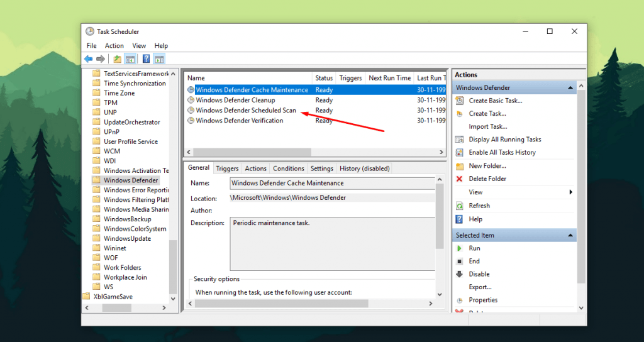Toggle the Show/Hide Action Pane toolbar icon

(159, 59)
